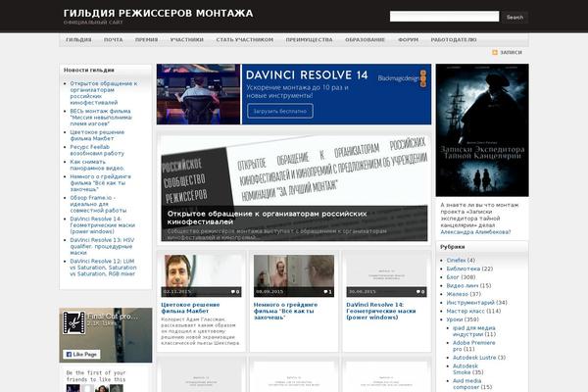This screenshot has width=588, height=392.
Task: Open news link Открытое обращение к организаторам
Action: [104, 93]
